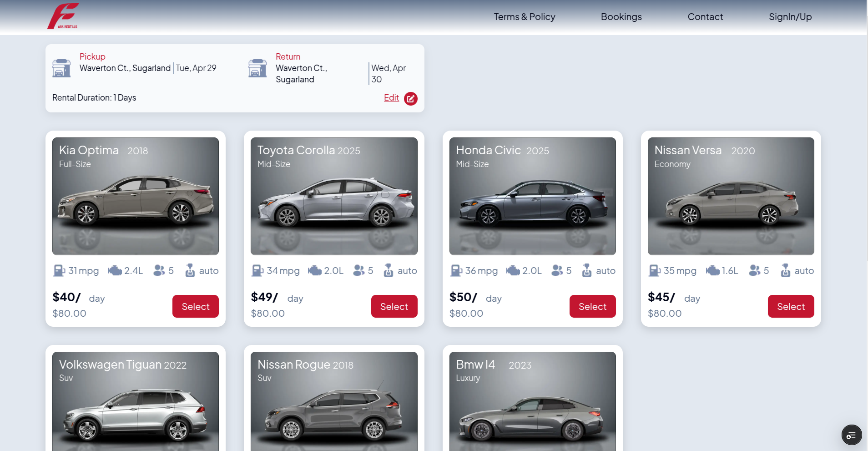
Task: Select the Honda Civic
Action: (592, 306)
